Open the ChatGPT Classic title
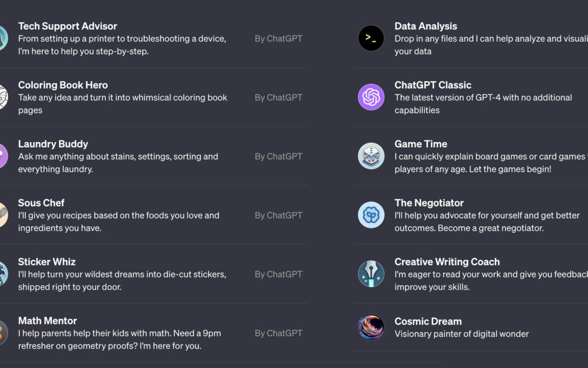 point(433,85)
